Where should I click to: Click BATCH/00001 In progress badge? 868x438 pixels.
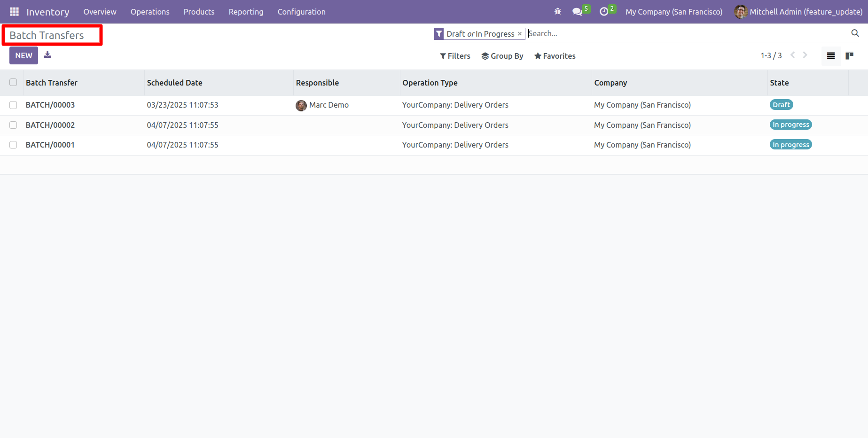(x=791, y=145)
